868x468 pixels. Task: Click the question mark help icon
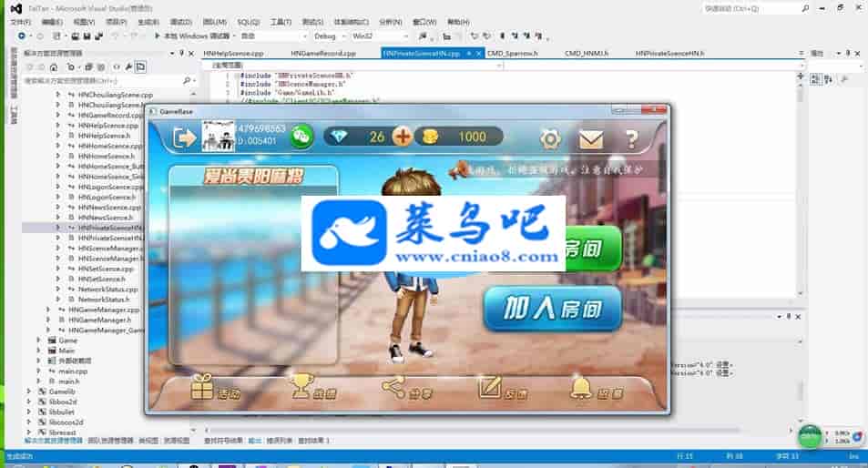631,138
